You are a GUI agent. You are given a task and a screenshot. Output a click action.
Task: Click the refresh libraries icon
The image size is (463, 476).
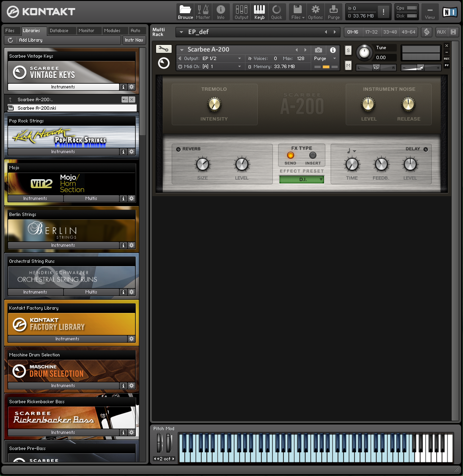point(10,40)
